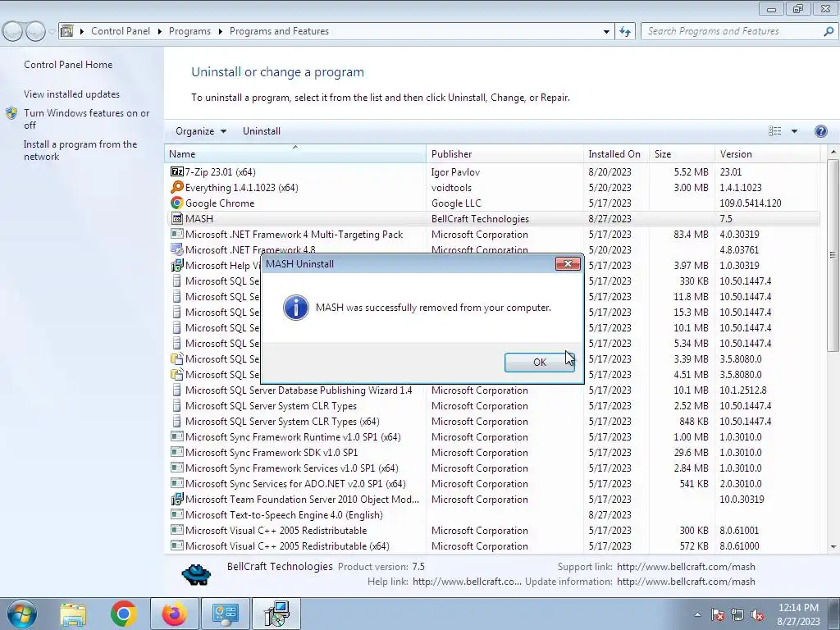Viewport: 840px width, 630px height.
Task: Click the BellCraft hat logo in details pane
Action: point(196,574)
